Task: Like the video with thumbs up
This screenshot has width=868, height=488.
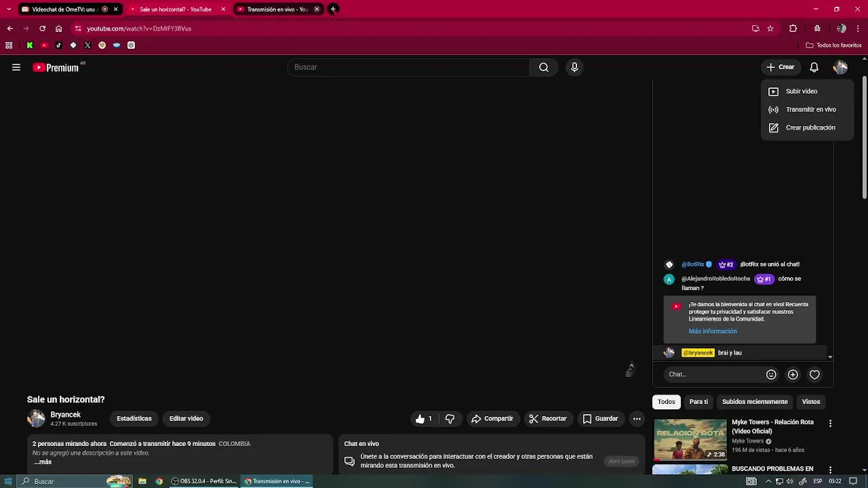Action: 425,419
